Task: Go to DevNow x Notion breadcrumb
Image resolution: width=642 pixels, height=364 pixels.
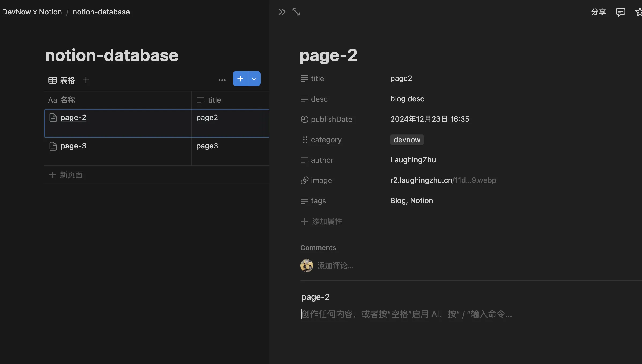Action: 32,12
